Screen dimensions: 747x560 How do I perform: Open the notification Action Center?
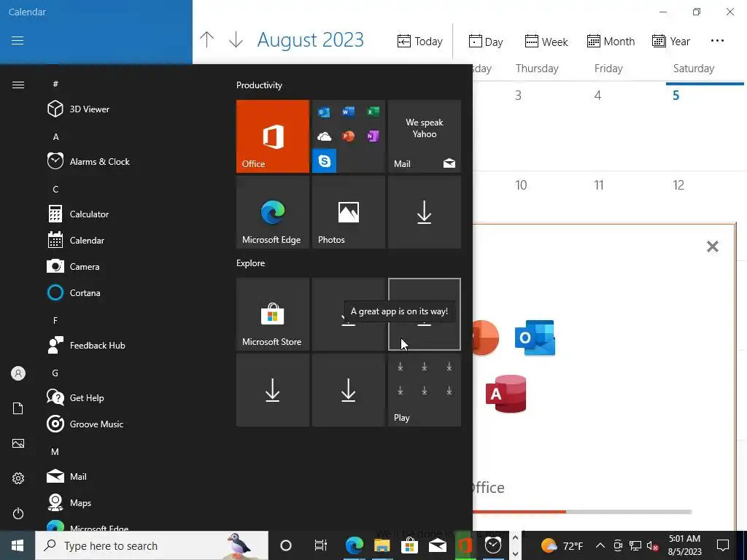point(723,545)
